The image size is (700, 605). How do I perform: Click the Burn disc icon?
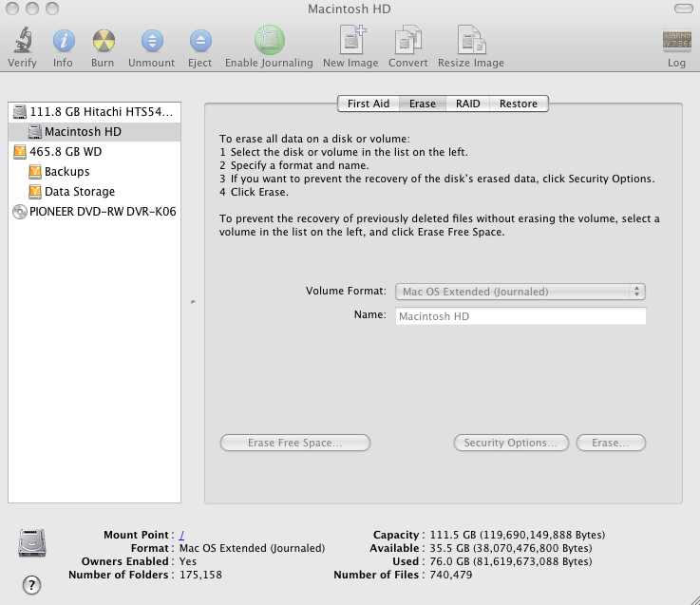[x=104, y=41]
